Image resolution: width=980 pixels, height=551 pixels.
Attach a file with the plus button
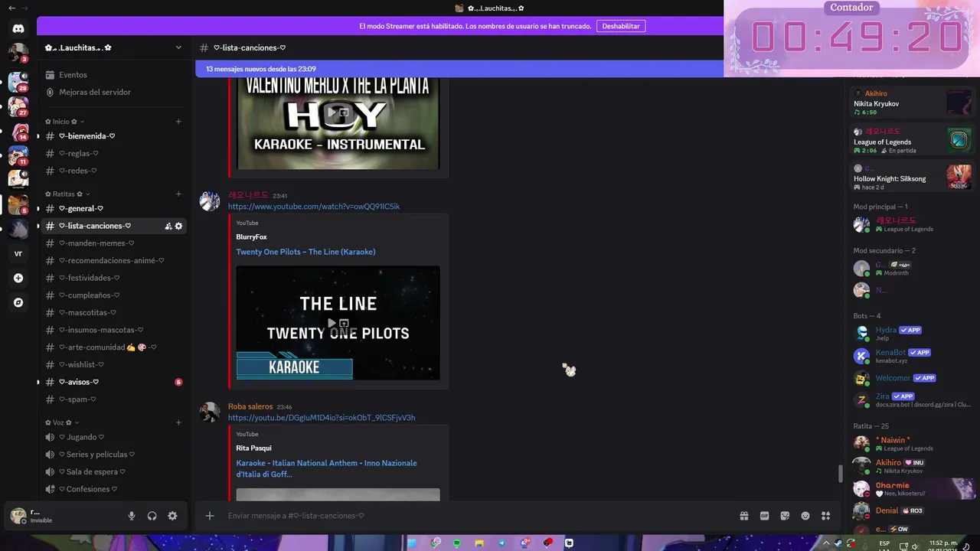[210, 516]
